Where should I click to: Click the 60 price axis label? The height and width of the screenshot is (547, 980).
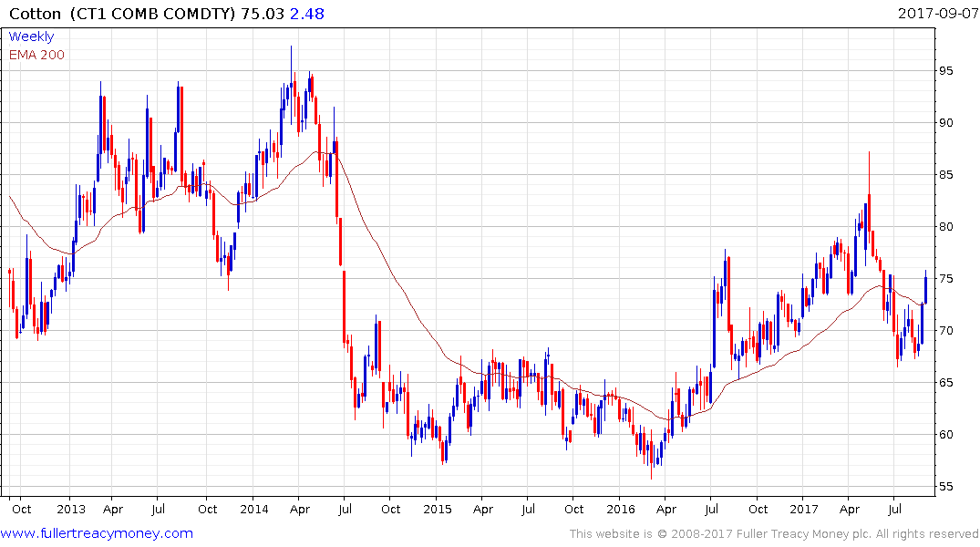coord(946,434)
